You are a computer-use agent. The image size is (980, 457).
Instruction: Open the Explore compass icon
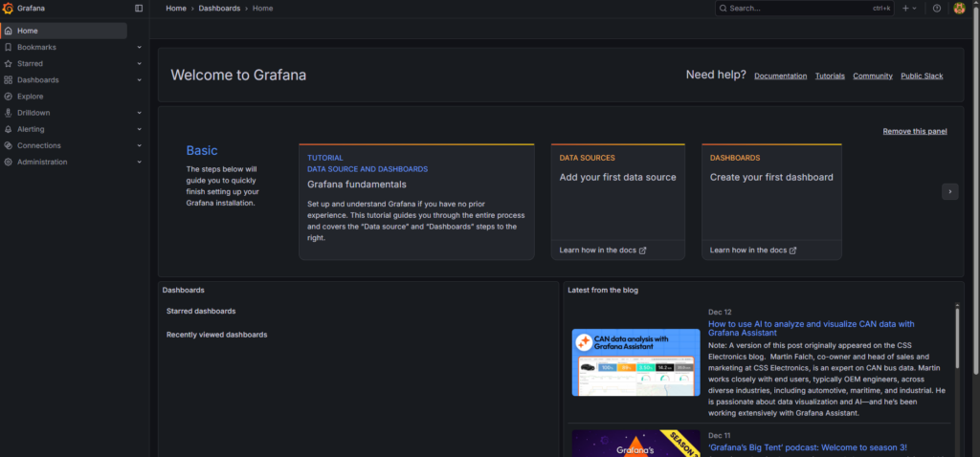pos(9,97)
